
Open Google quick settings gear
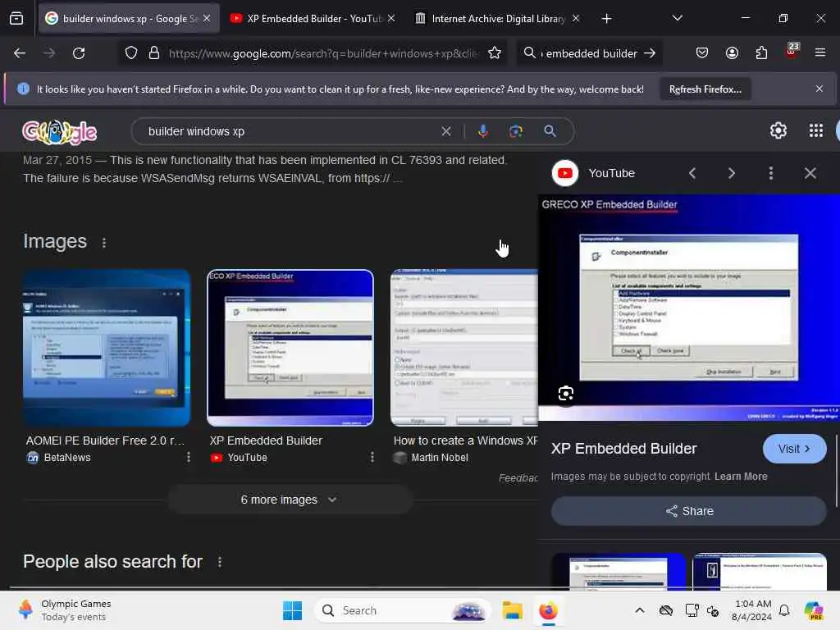778,130
